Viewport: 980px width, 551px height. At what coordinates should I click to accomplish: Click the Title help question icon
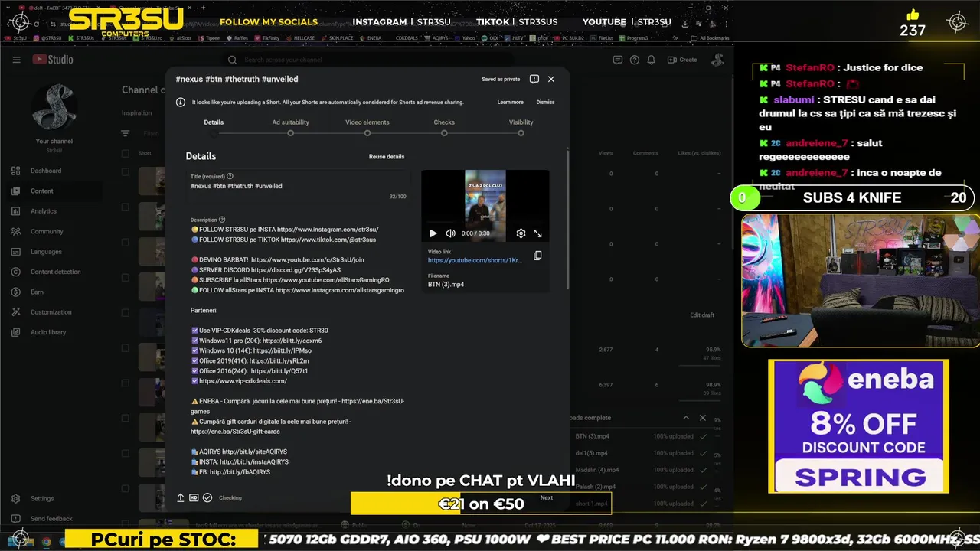point(230,176)
